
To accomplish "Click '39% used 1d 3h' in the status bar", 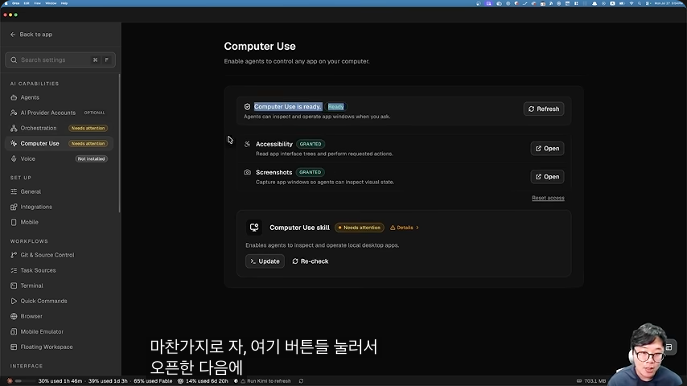I will [x=108, y=381].
